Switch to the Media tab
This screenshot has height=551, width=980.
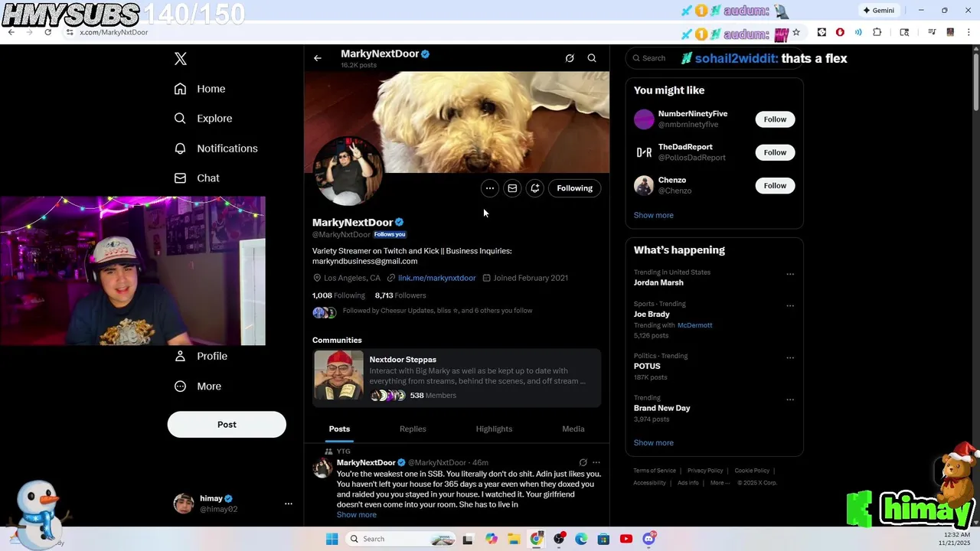573,429
